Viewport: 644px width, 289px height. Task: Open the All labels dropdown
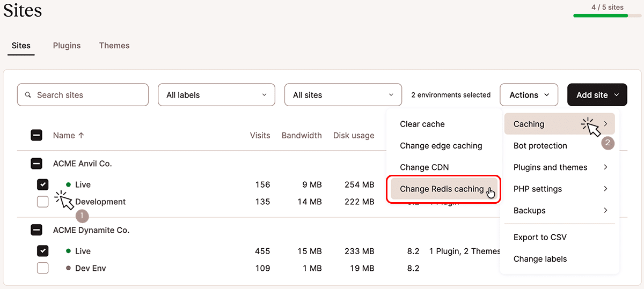coord(216,95)
